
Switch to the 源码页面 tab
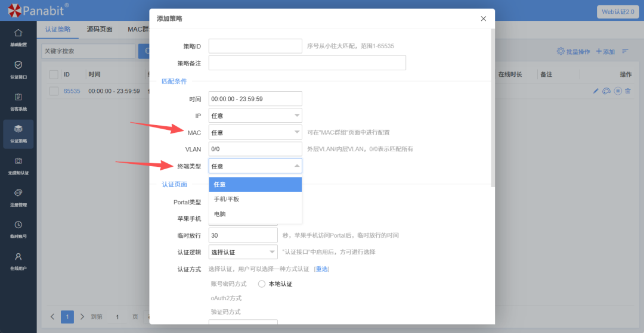pos(100,30)
